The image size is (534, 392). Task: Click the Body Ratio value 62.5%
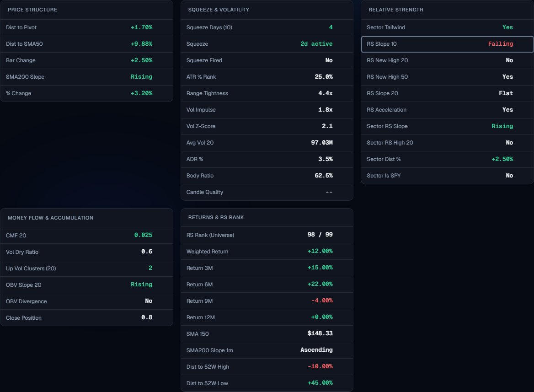click(324, 176)
